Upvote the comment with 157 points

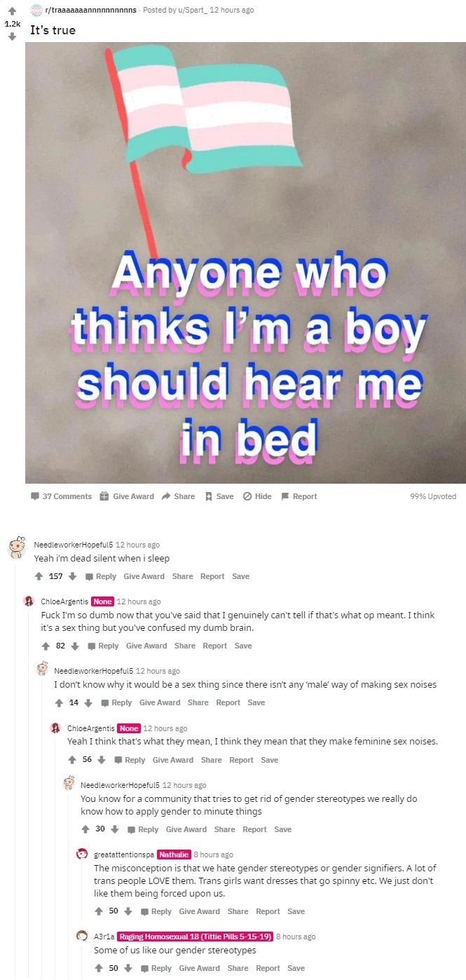pyautogui.click(x=39, y=576)
